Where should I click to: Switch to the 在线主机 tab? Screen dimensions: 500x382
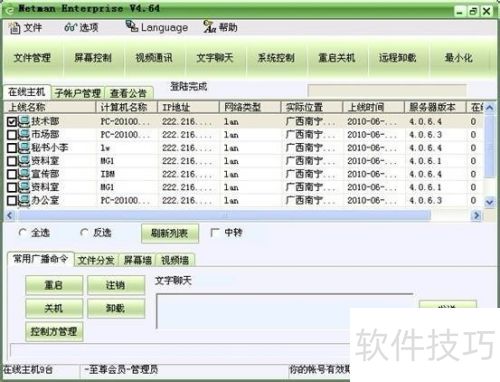(27, 92)
